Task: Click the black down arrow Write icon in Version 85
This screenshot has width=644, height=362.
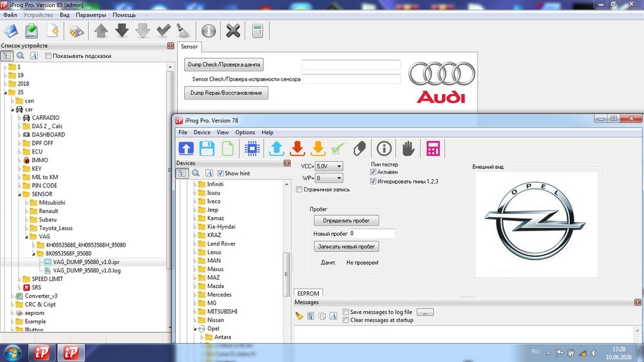Action: tap(122, 31)
